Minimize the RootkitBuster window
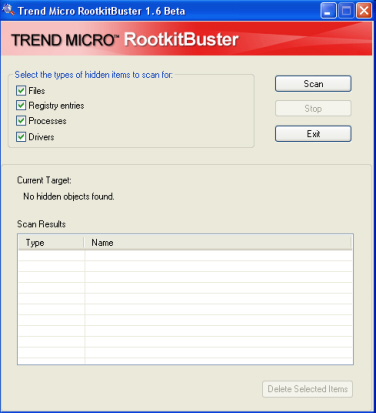 point(328,11)
